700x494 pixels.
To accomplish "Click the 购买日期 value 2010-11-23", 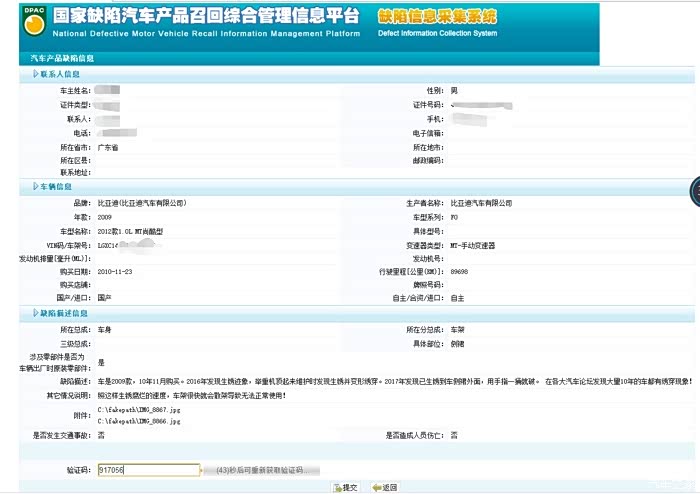I will pyautogui.click(x=115, y=271).
